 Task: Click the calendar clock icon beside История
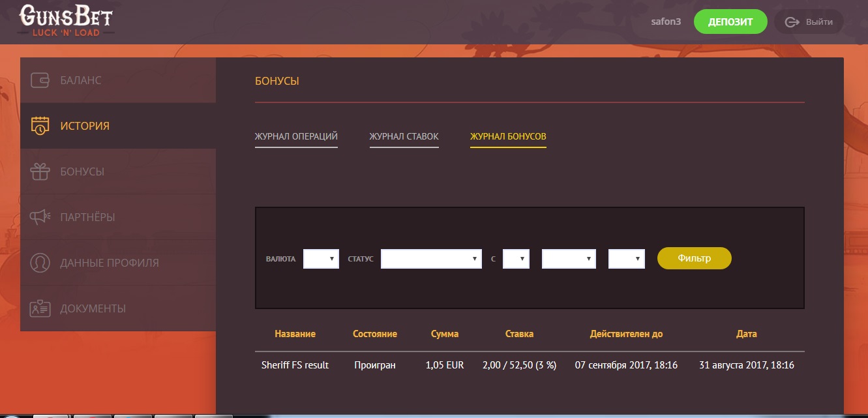pos(40,126)
